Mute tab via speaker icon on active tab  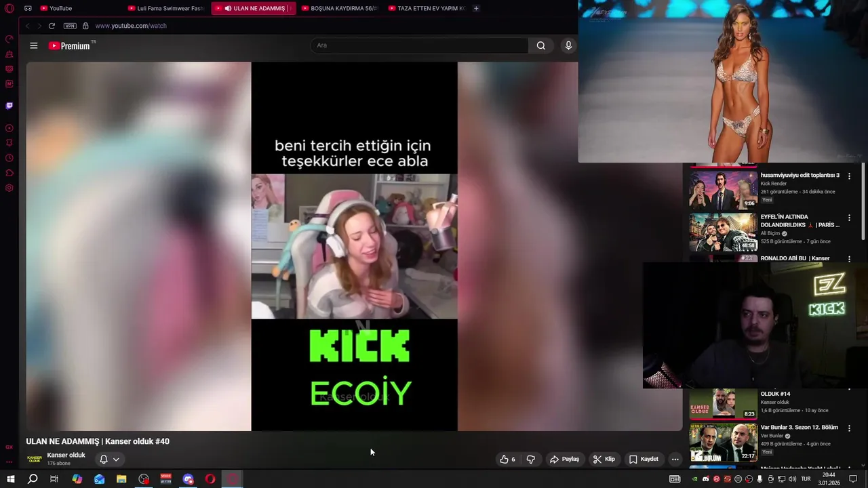point(228,8)
